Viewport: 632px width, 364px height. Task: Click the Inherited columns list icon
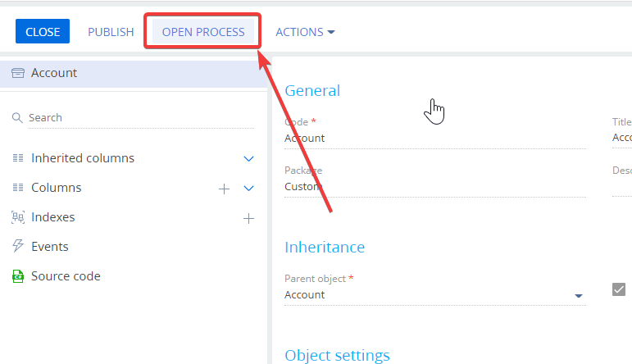pos(18,158)
